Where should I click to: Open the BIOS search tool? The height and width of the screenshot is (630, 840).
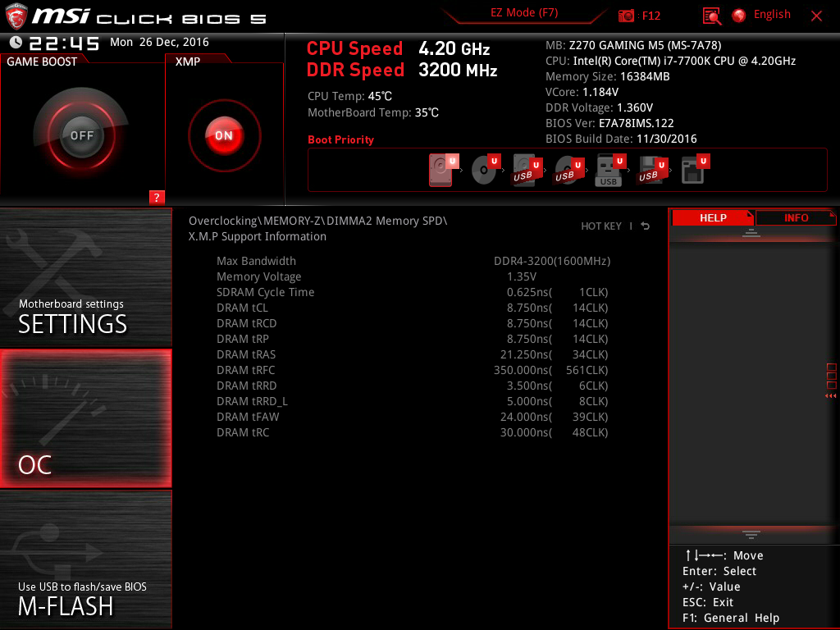(712, 16)
